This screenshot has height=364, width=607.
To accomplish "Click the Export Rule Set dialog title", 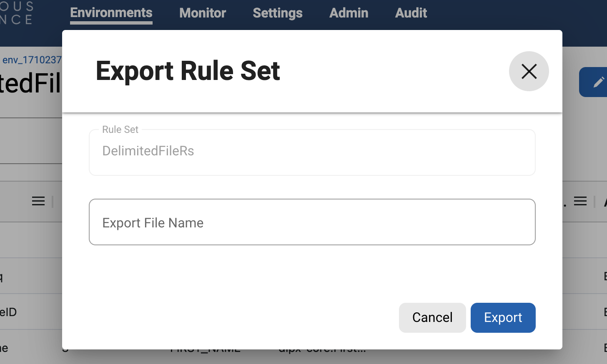I will [x=188, y=71].
